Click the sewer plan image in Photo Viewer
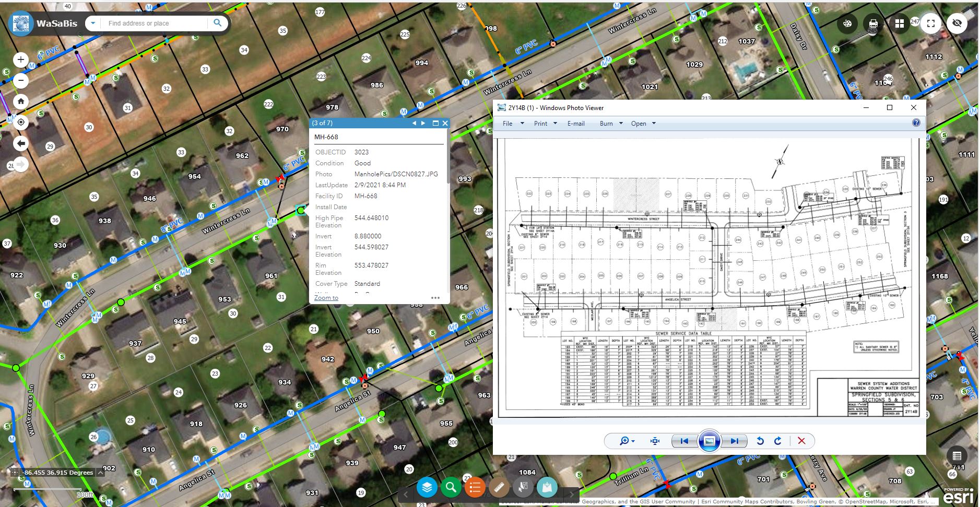 pyautogui.click(x=709, y=279)
